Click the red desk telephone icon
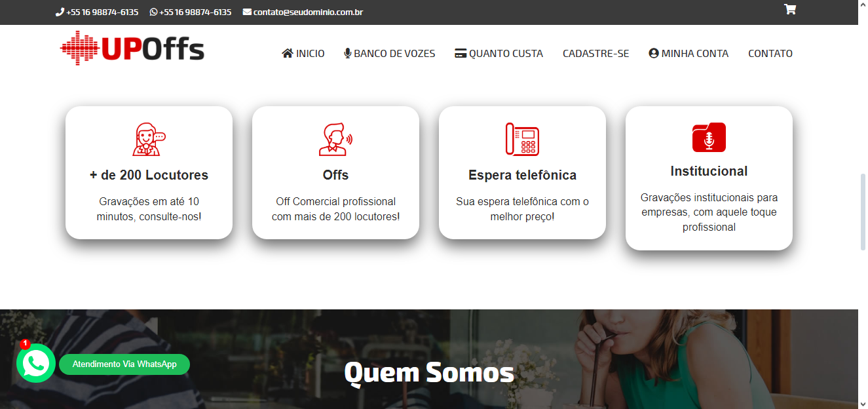This screenshot has height=409, width=868. [x=522, y=139]
